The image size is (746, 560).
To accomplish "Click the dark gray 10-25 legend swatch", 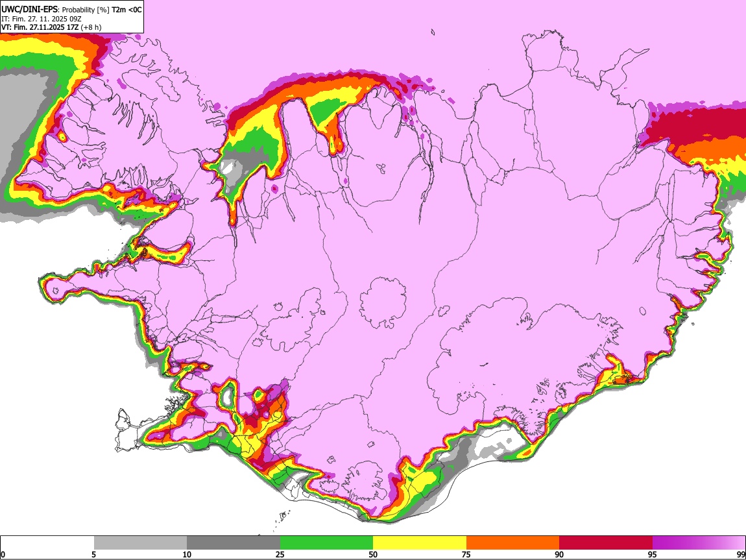I will tap(234, 543).
